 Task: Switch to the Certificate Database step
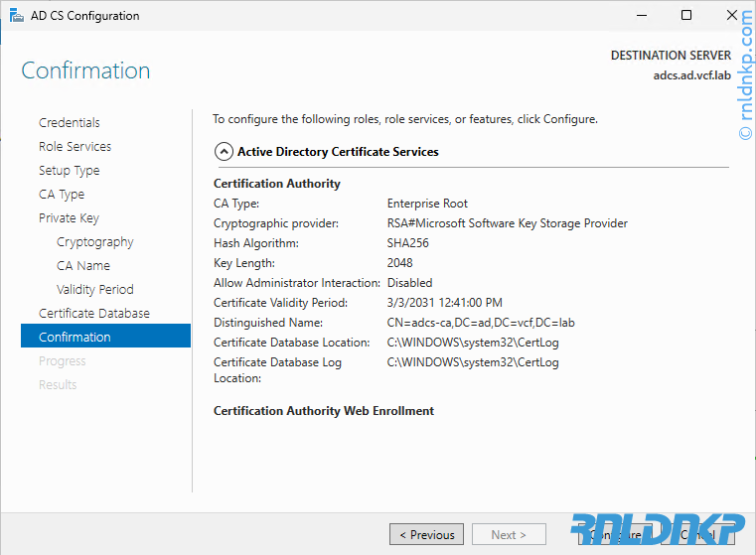[x=94, y=314]
